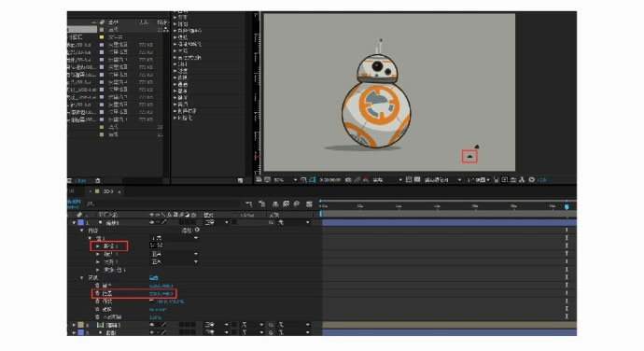Click the new preset icon at Effects panel bottom
644x351 pixels.
[240, 180]
